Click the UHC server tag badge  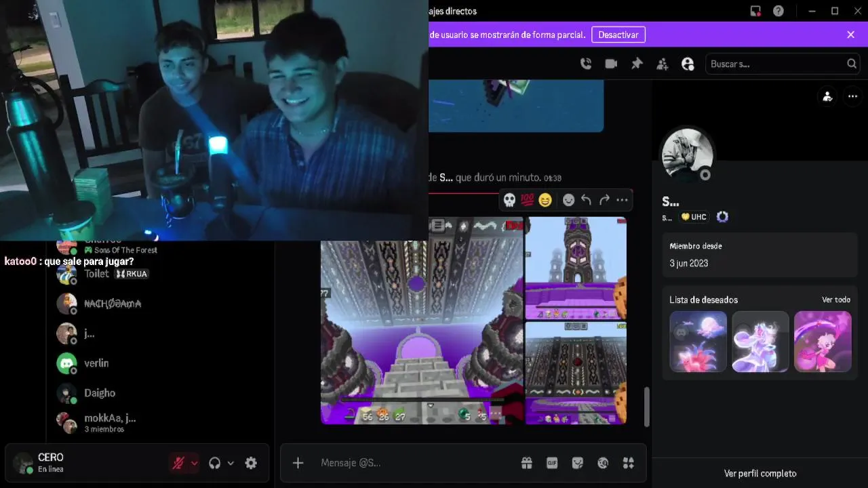694,217
